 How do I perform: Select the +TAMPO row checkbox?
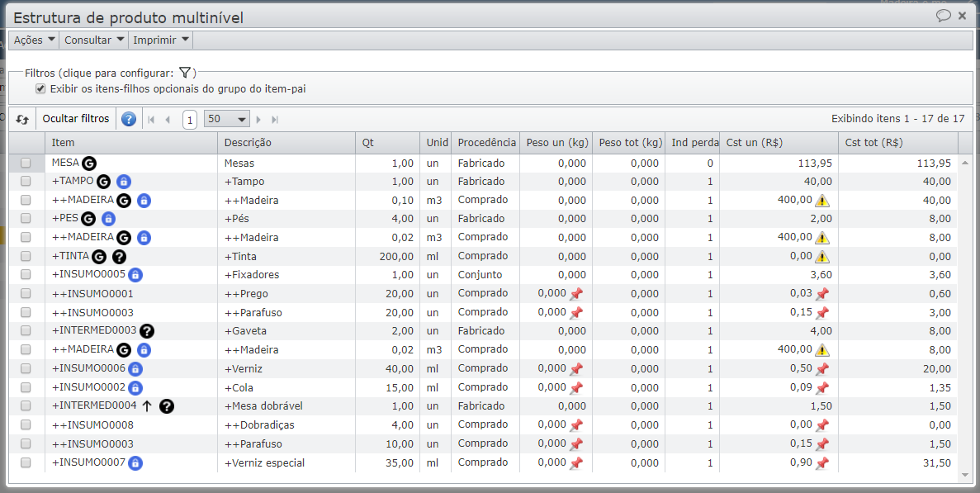point(26,181)
